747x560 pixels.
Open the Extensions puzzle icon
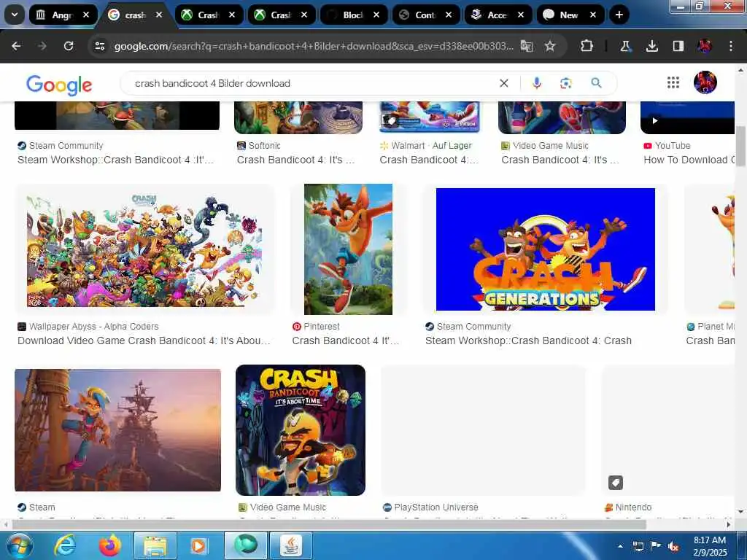587,46
